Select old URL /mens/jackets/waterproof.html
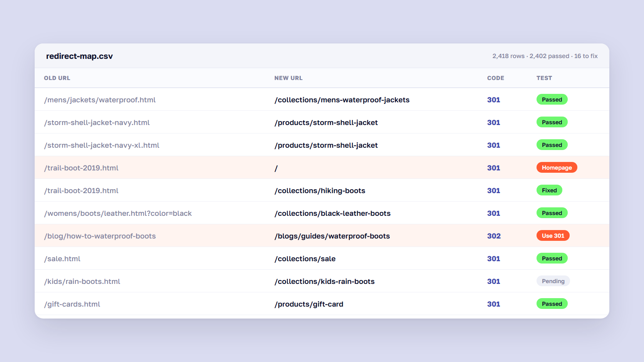This screenshot has width=644, height=362. tap(100, 100)
